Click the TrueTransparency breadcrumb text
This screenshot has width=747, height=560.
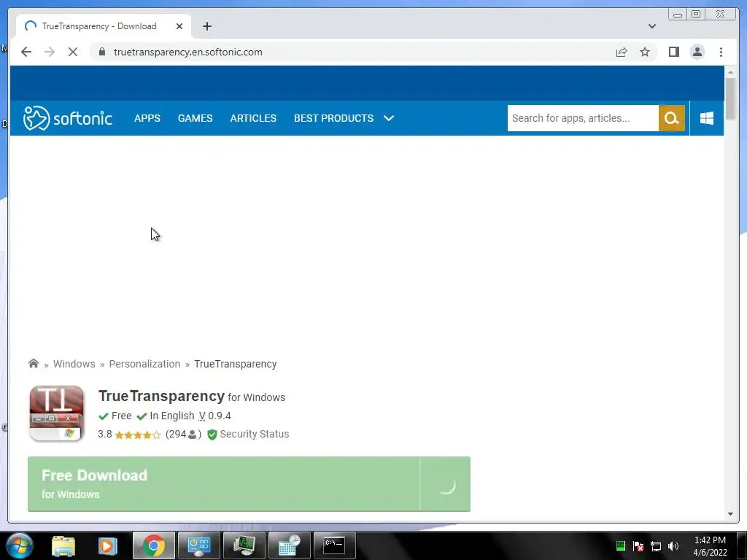pos(236,364)
